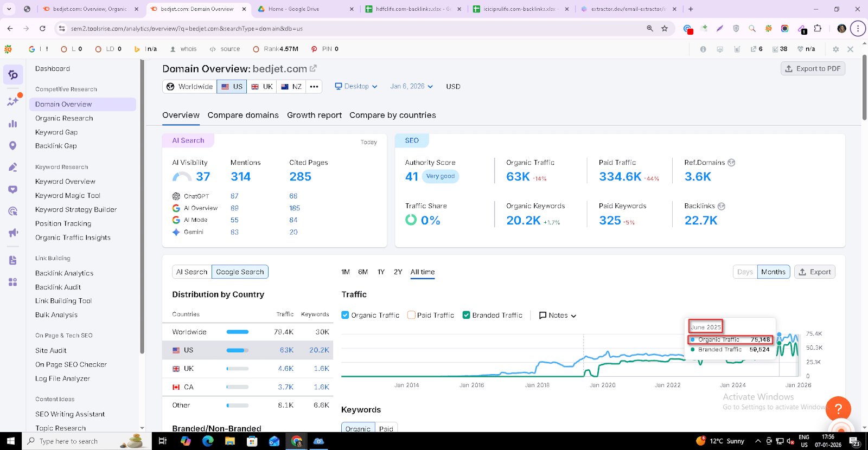Click the chart Export button
The height and width of the screenshot is (450, 868).
[814, 272]
